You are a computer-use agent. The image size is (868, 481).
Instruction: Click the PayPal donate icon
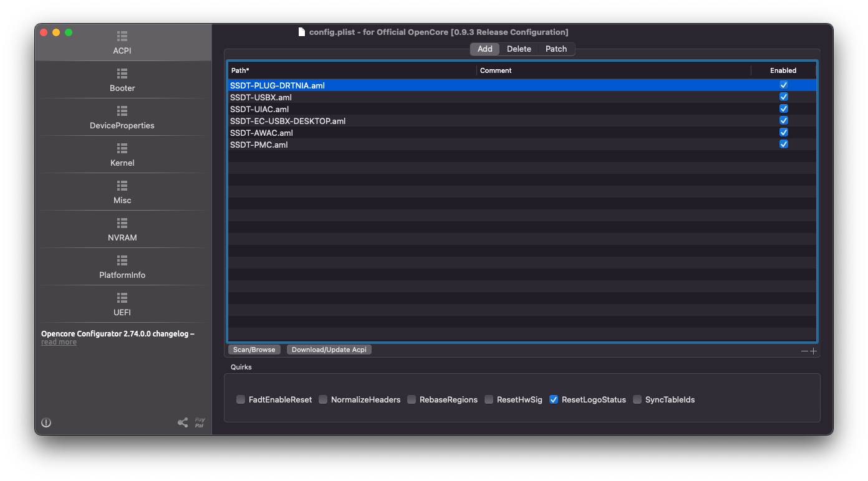200,422
